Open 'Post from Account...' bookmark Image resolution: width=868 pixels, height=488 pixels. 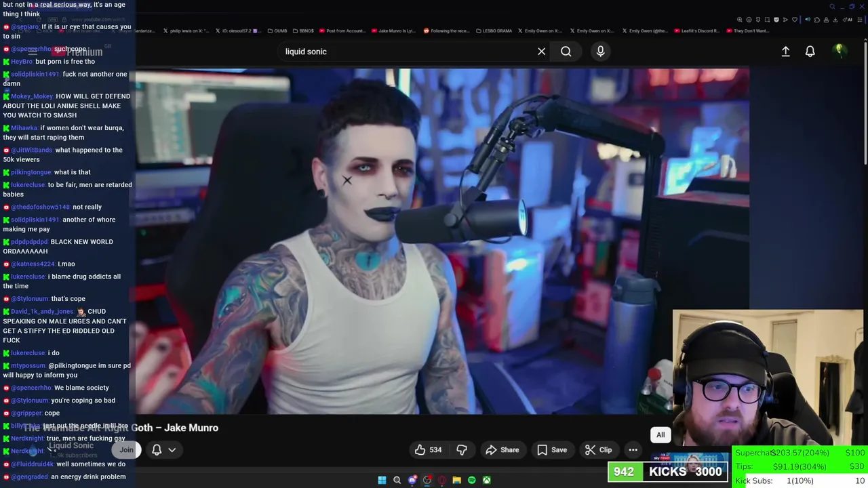(341, 30)
